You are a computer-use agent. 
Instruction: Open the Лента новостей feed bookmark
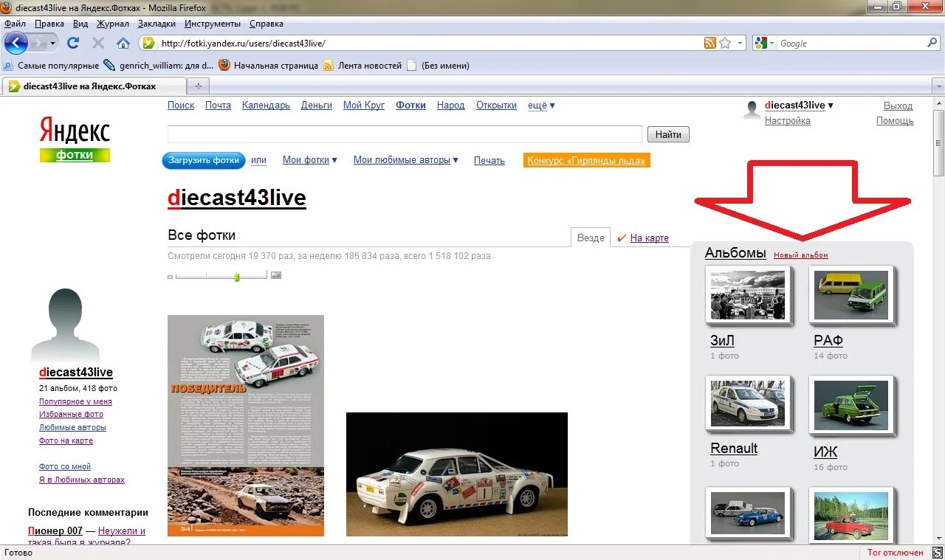coord(362,66)
